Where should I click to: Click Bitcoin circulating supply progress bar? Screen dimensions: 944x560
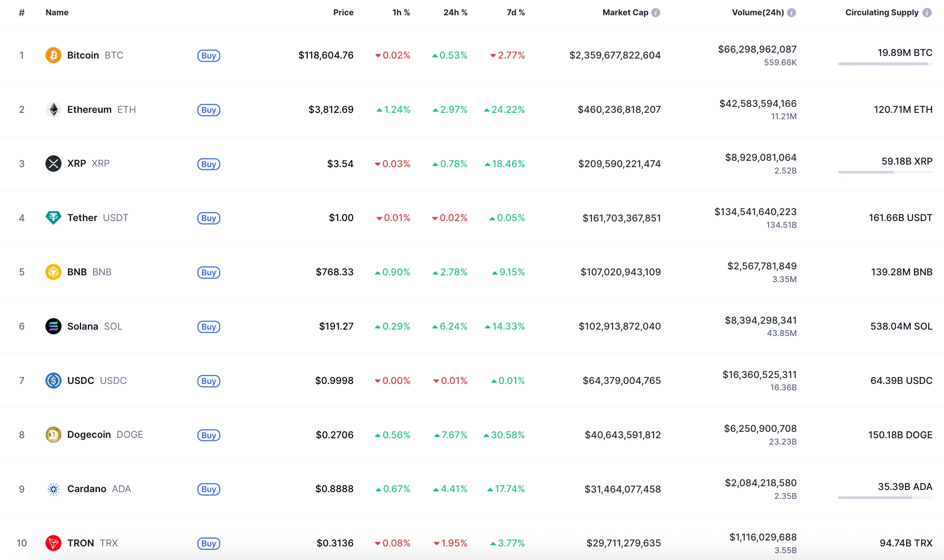(x=885, y=64)
